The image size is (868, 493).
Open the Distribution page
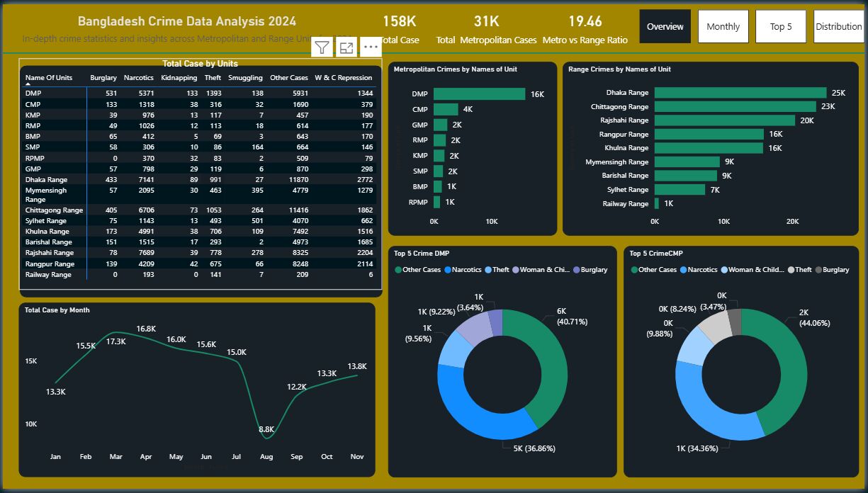tap(839, 26)
